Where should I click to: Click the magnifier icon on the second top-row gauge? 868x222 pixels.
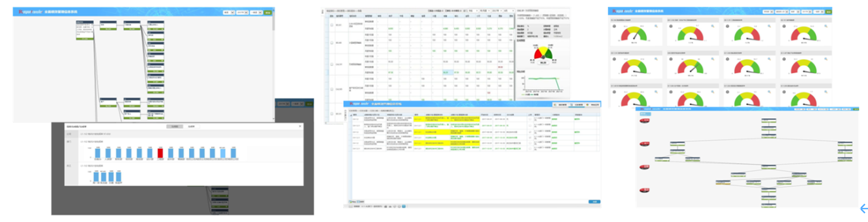pyautogui.click(x=712, y=26)
